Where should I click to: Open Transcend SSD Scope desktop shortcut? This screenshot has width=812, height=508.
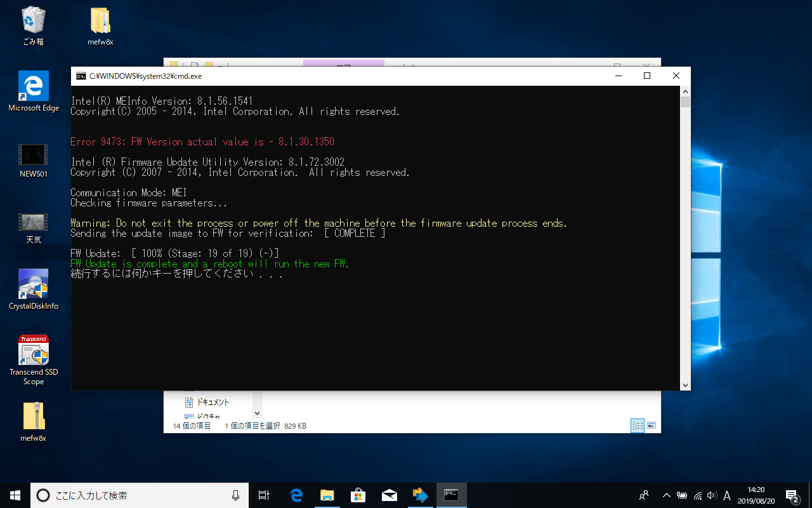34,361
